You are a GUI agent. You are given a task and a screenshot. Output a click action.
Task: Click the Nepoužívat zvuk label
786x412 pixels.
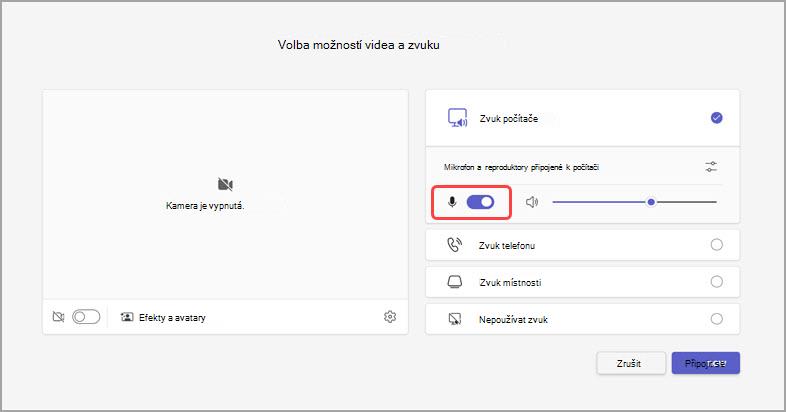click(x=513, y=320)
